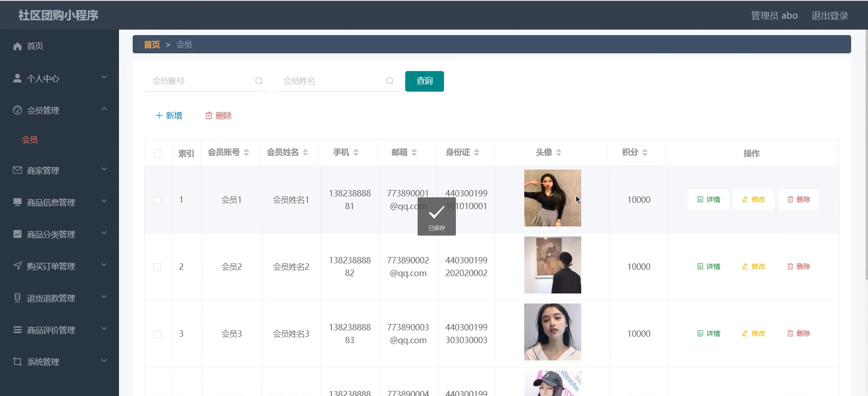868x396 pixels.
Task: Click the sort arrows on 会员账号 column
Action: point(246,153)
